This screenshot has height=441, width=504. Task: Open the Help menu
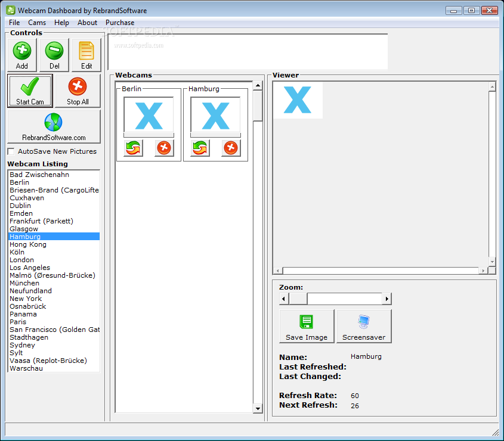[x=61, y=23]
